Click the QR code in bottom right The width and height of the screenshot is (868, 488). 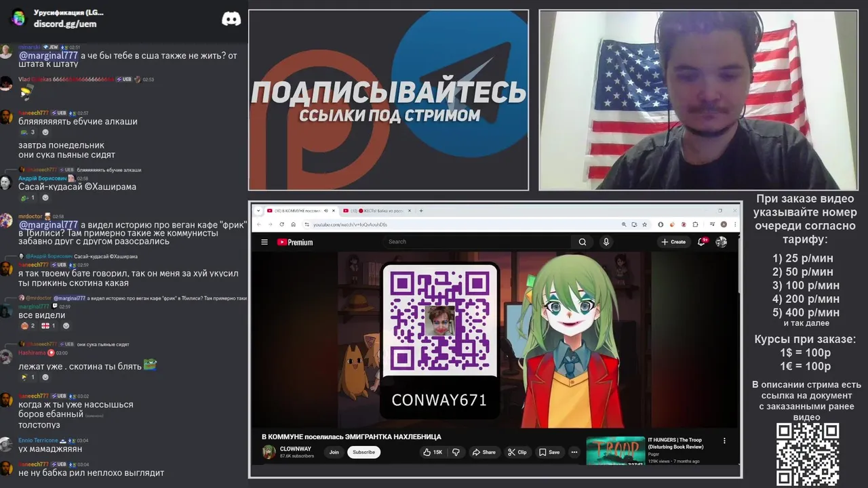(x=807, y=454)
